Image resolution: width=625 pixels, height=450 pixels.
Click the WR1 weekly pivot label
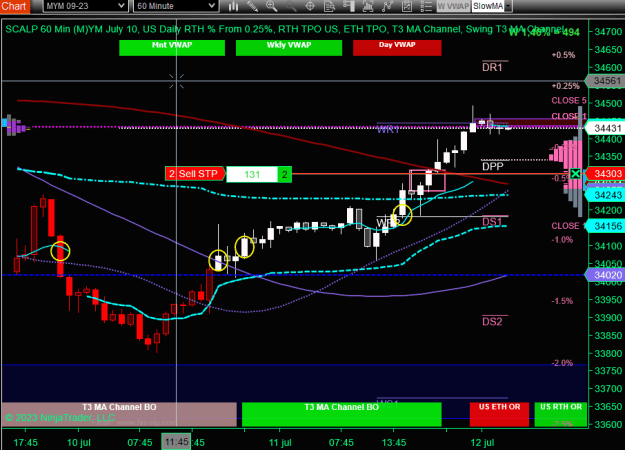click(x=388, y=129)
